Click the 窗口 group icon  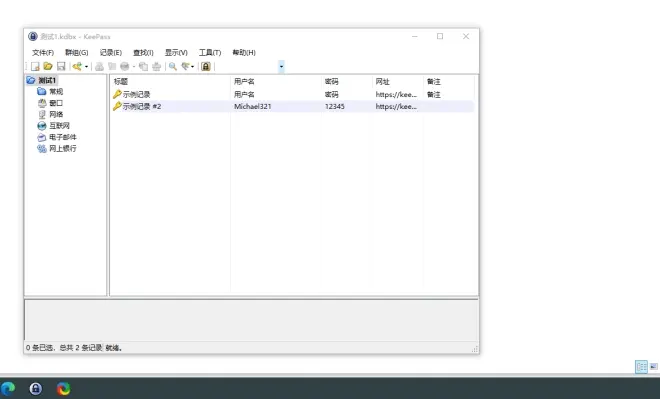coord(42,103)
